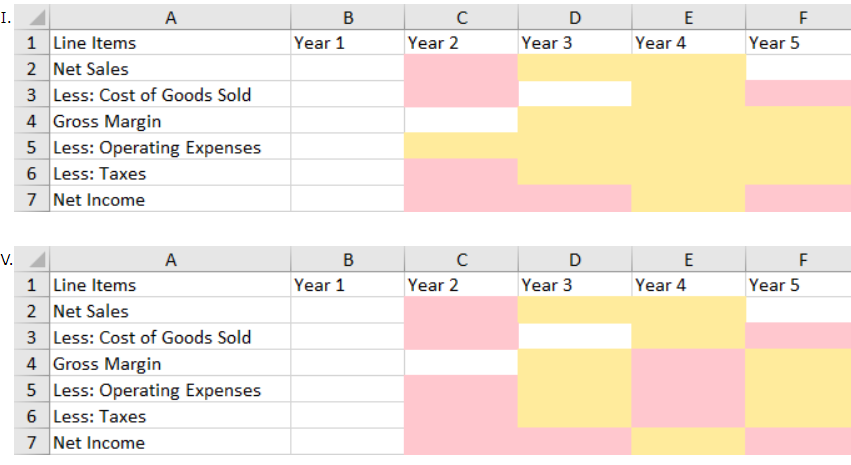Click select-all corner triangle in top sheet
This screenshot has height=465, width=851.
36,18
